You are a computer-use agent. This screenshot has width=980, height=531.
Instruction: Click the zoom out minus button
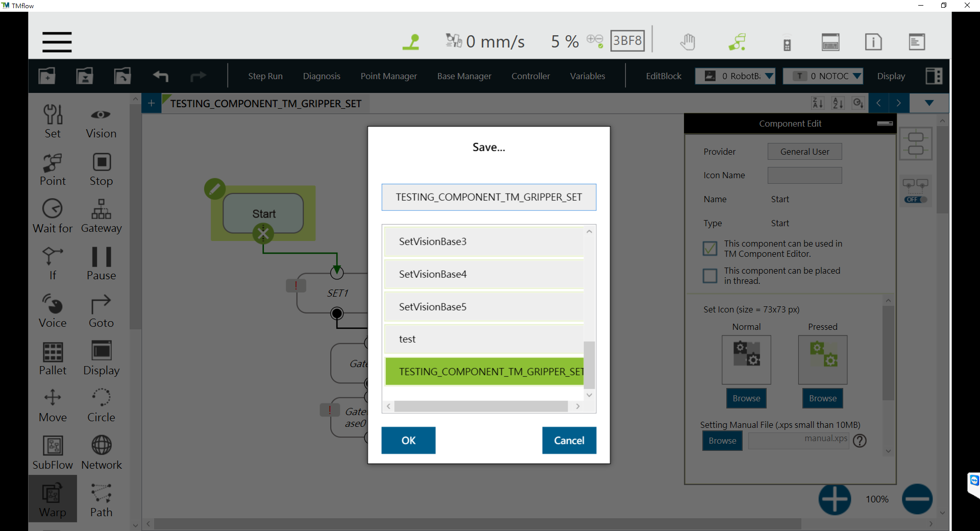point(917,499)
